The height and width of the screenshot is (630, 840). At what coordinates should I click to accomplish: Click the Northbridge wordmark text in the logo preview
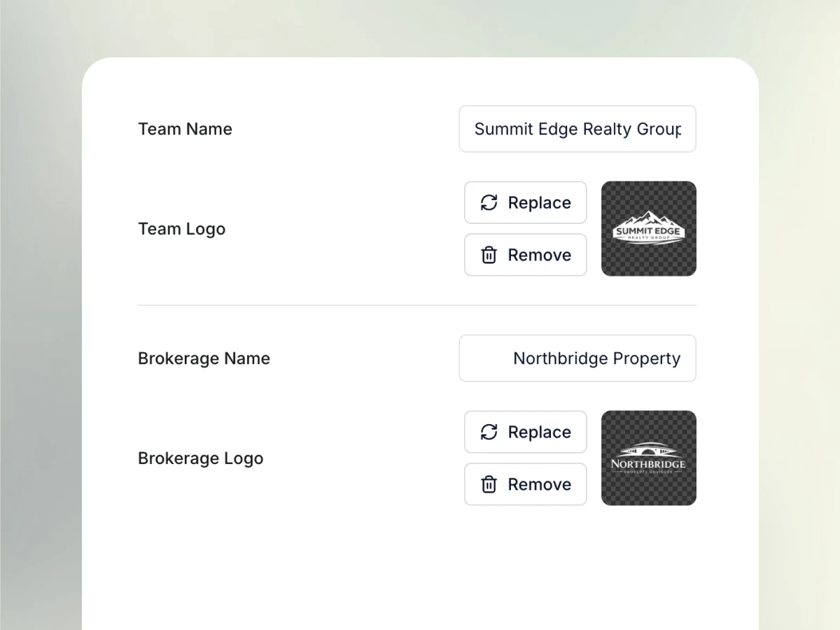click(648, 463)
